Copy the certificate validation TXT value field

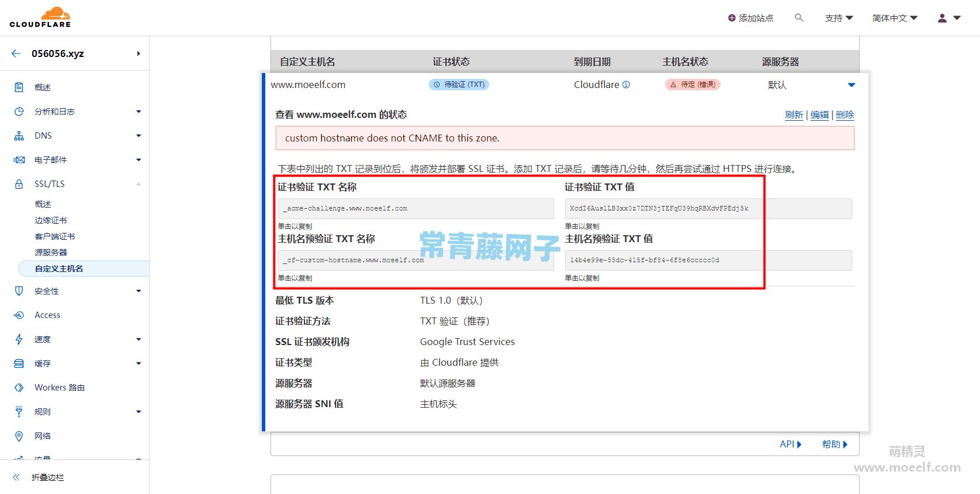(708, 209)
